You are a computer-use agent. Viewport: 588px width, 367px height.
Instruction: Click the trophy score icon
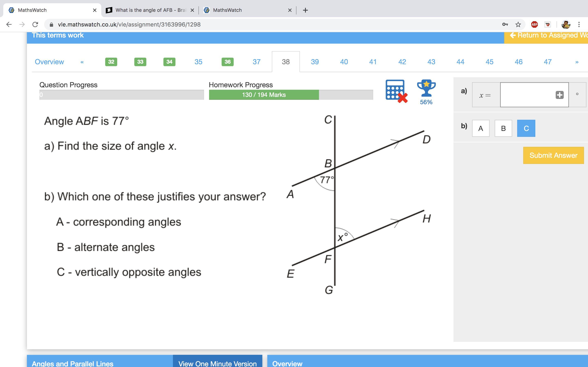coord(426,89)
